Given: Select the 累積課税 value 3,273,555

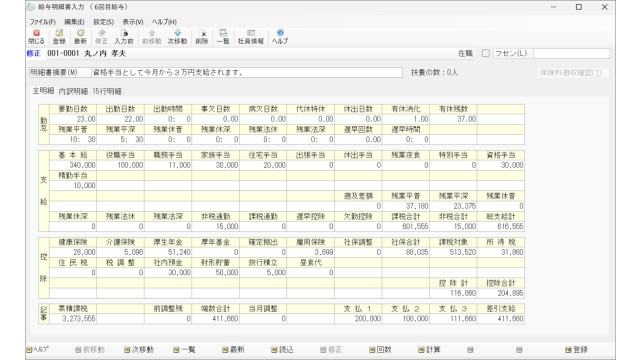Looking at the screenshot, I should (x=73, y=319).
